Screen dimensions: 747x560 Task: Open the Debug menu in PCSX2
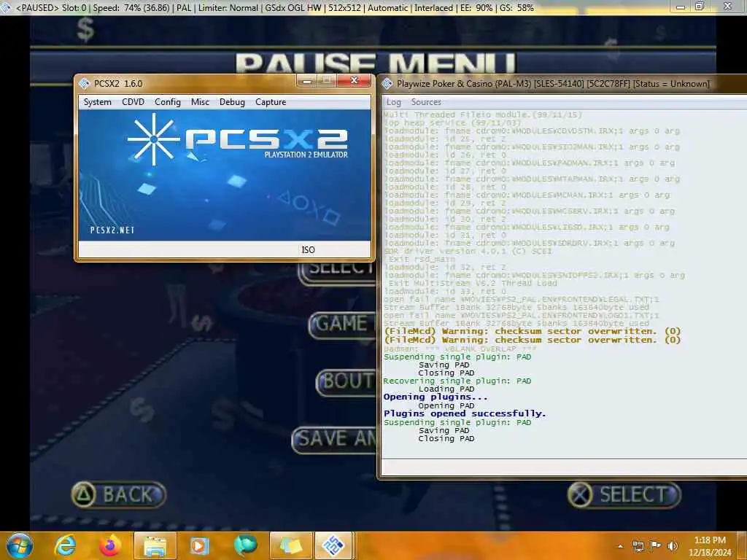232,102
